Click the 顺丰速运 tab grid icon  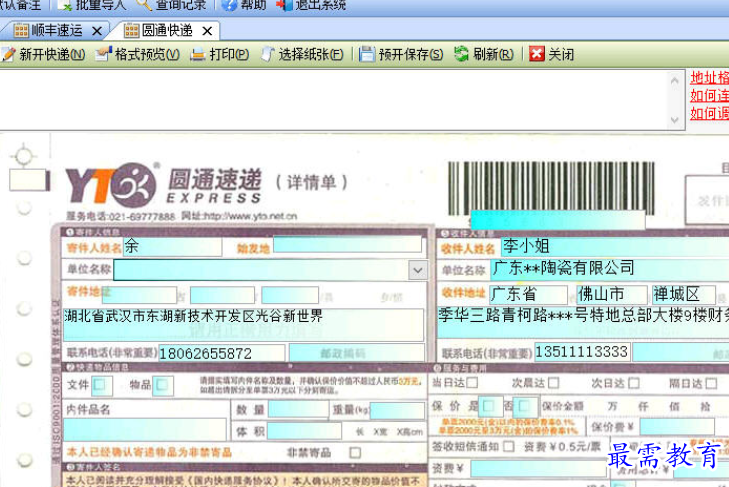coord(21,31)
